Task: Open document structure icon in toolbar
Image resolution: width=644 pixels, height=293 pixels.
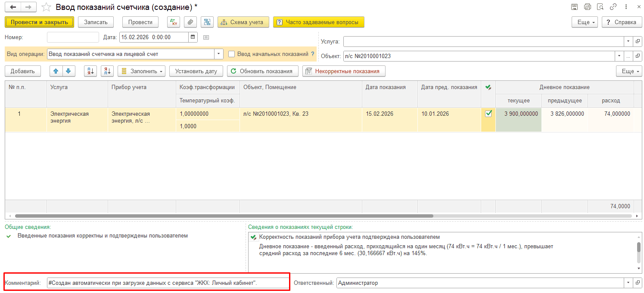Action: click(207, 22)
